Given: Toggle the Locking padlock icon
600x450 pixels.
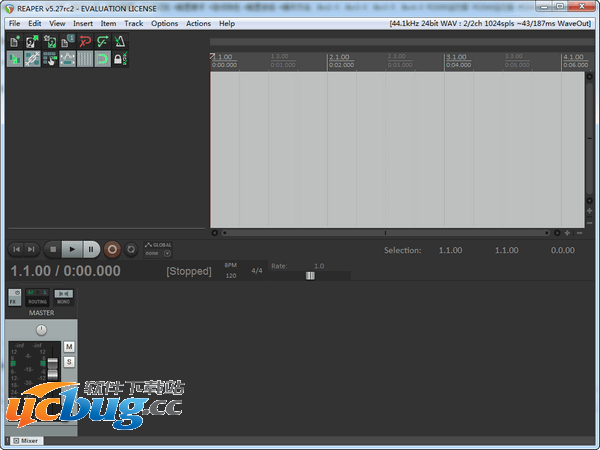Looking at the screenshot, I should coord(119,60).
